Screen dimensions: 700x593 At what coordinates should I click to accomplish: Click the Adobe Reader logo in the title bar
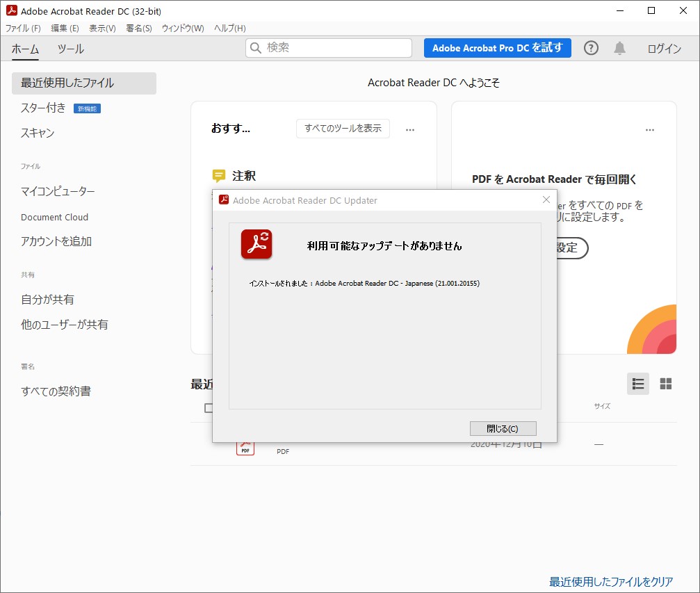click(x=10, y=10)
